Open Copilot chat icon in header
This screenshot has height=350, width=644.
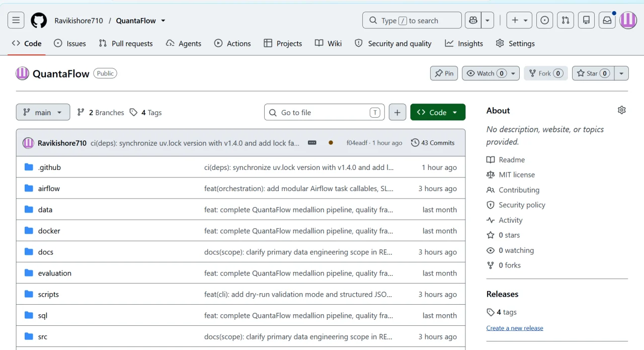473,21
